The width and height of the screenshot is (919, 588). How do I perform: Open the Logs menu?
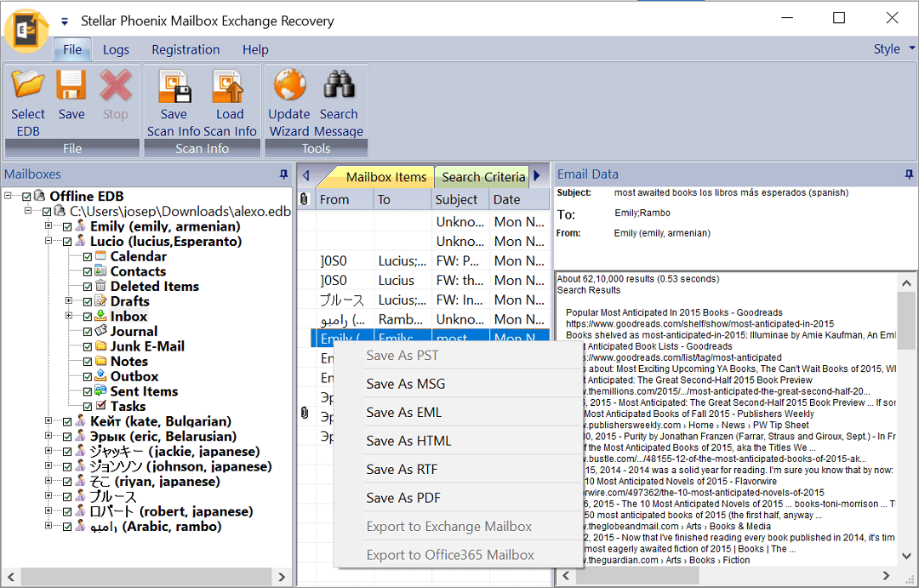116,50
